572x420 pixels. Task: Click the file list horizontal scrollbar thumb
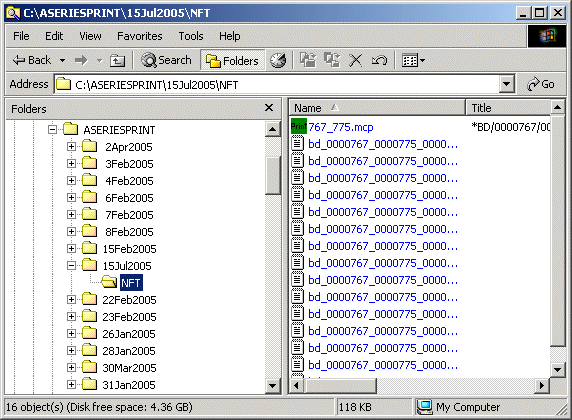pos(340,386)
